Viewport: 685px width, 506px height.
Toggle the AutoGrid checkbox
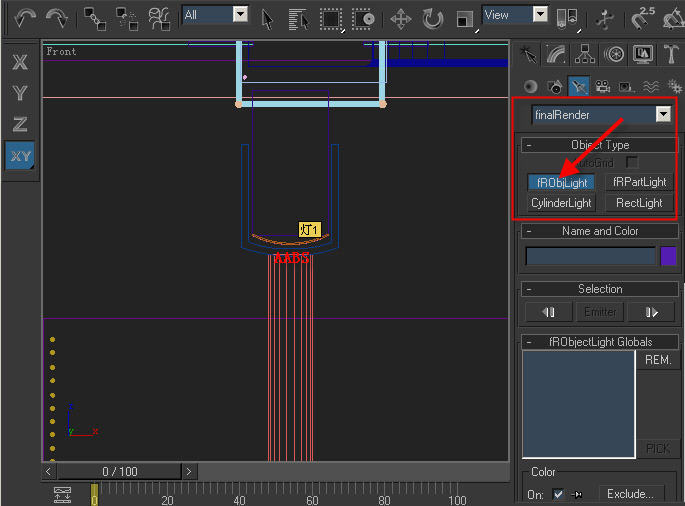631,162
